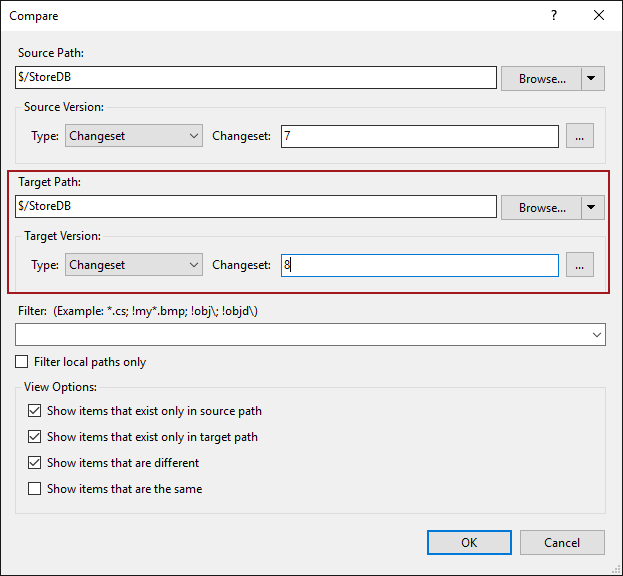Uncheck Show items only in target path
The width and height of the screenshot is (623, 576).
(x=35, y=437)
